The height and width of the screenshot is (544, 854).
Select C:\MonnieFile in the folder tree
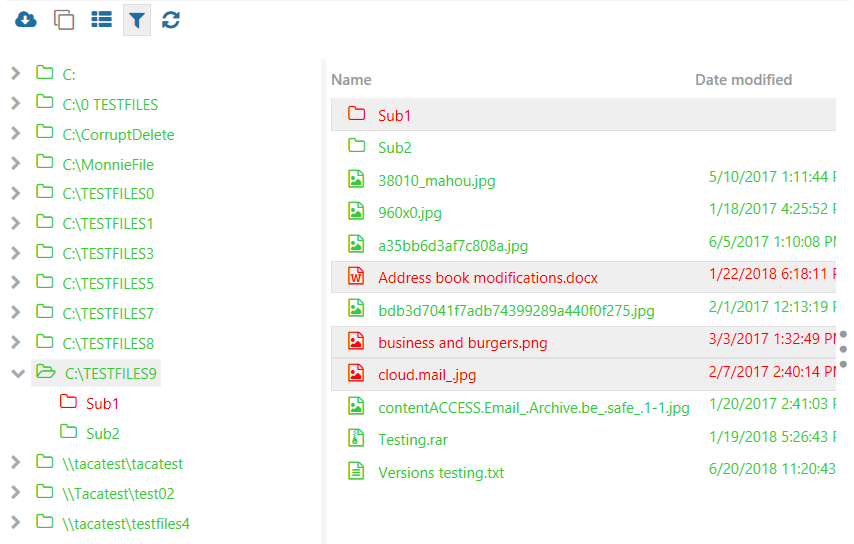coord(108,164)
